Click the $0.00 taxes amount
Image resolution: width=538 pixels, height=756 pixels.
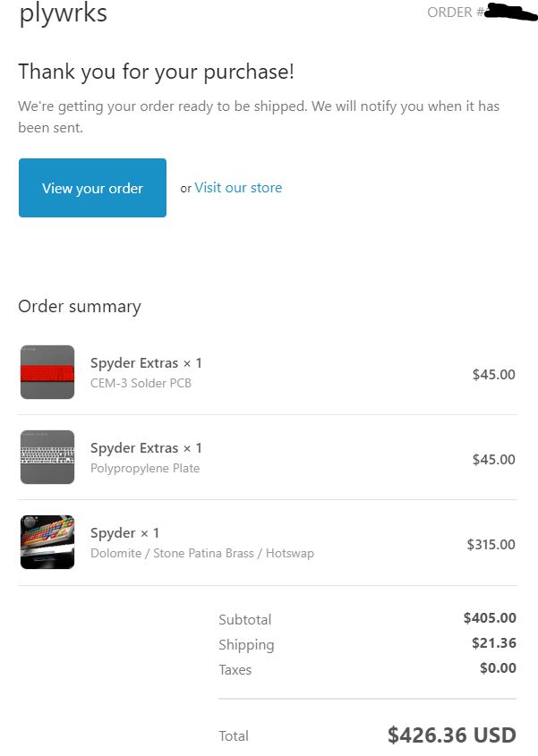pos(498,667)
